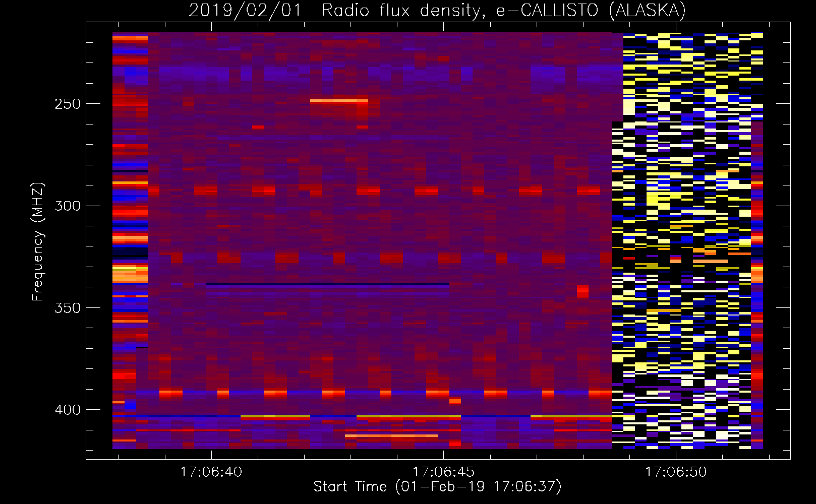Click the long dark blue line near 340 MHz
Screen dimensions: 816x504
click(x=327, y=284)
